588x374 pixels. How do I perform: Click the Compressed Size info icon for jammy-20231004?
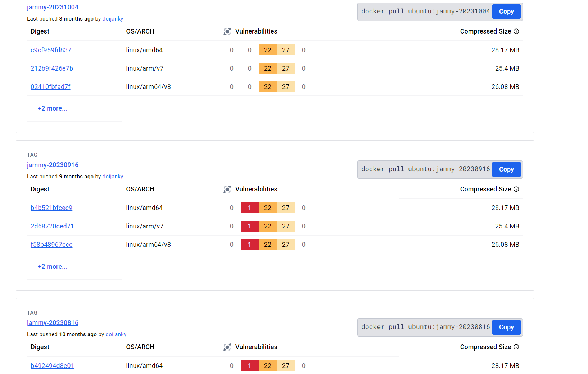(516, 31)
